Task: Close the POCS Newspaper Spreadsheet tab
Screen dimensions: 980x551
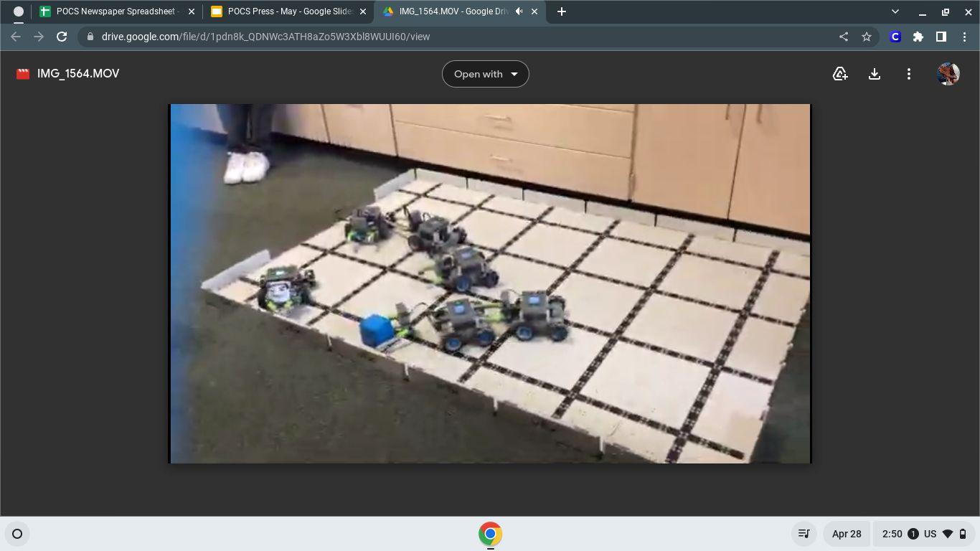Action: click(192, 11)
